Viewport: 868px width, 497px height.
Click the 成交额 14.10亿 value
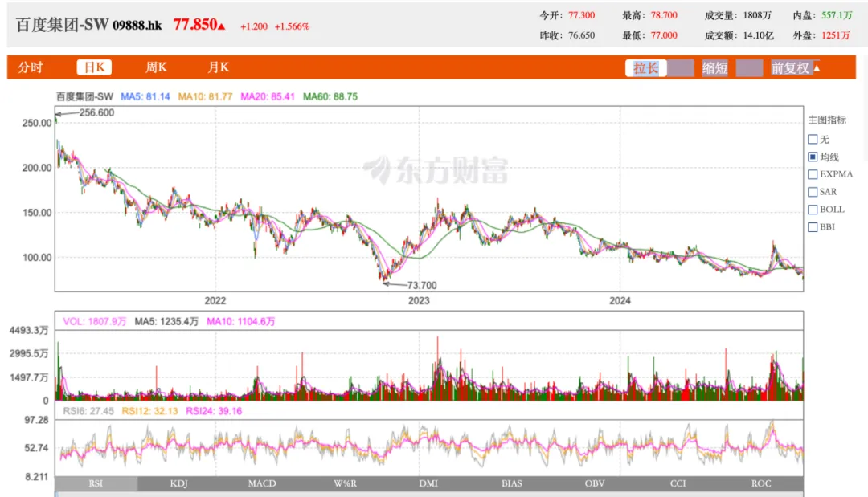click(x=759, y=35)
